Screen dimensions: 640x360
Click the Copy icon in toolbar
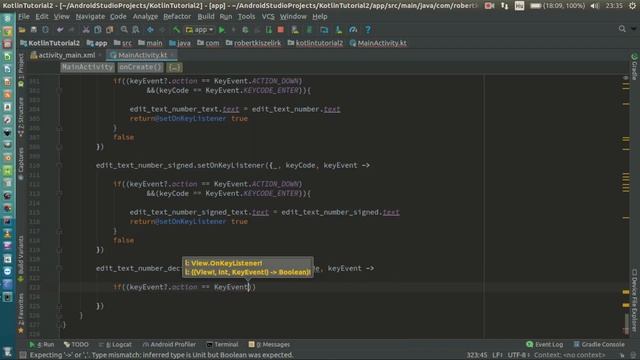(98, 30)
